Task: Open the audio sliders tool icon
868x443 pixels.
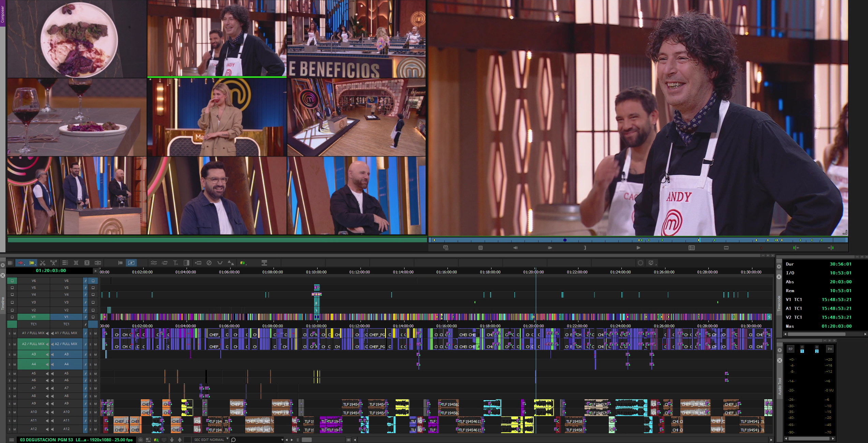Action: tap(154, 263)
